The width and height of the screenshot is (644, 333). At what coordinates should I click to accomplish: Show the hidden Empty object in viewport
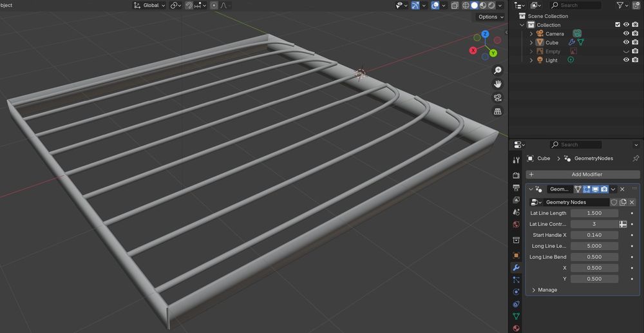point(627,52)
